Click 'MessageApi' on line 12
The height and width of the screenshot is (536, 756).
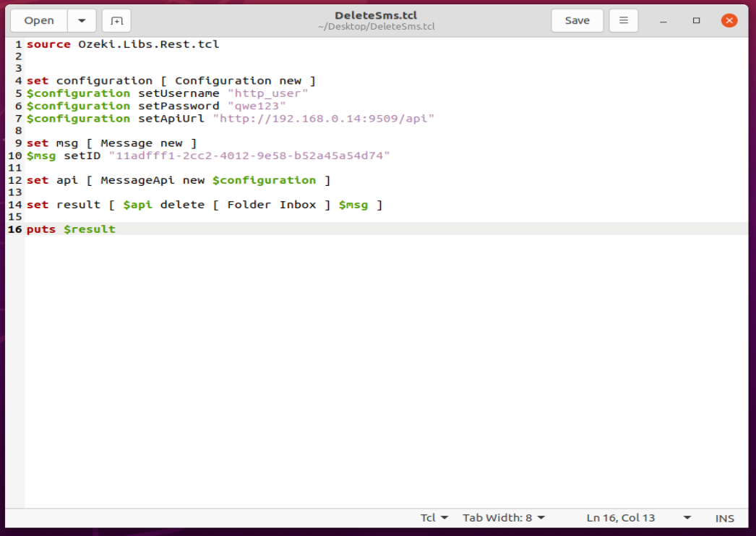click(x=138, y=180)
